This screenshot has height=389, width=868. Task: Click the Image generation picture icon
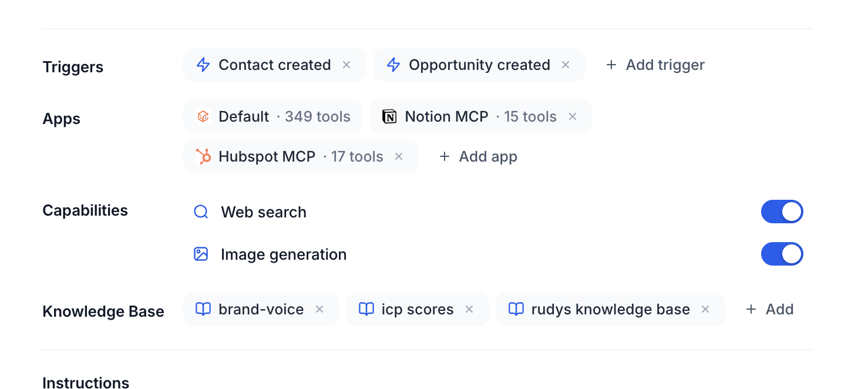tap(201, 254)
